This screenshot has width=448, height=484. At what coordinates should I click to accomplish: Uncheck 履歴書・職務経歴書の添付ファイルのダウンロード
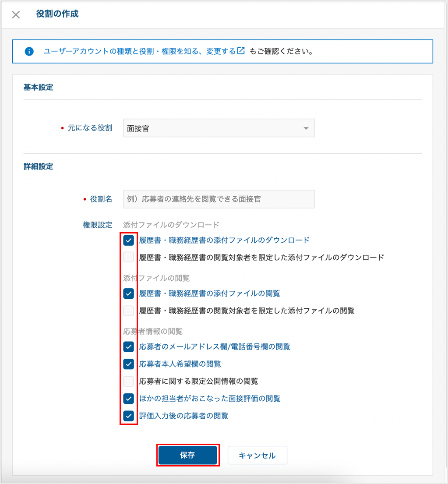[129, 240]
